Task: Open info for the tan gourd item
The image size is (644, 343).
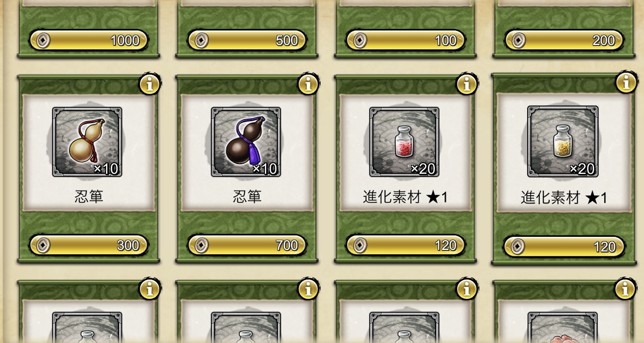Action: coord(150,84)
